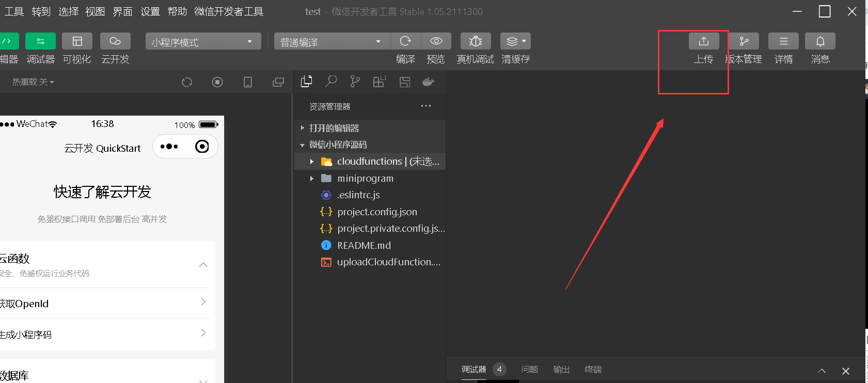This screenshot has height=383, width=868.
Task: Click the upload (上传) button
Action: (x=704, y=41)
